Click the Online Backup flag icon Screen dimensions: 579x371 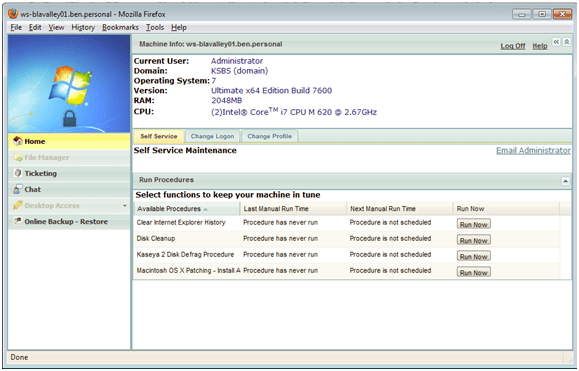(x=17, y=221)
